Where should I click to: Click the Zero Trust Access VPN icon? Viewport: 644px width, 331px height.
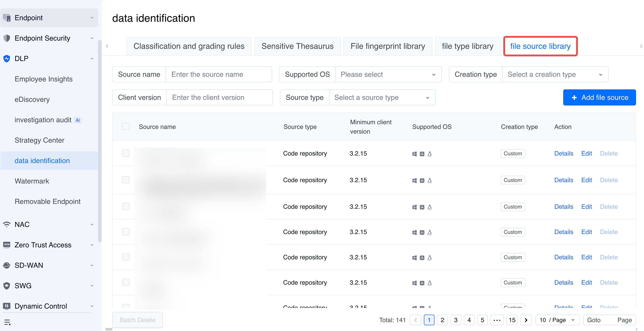[x=7, y=244]
